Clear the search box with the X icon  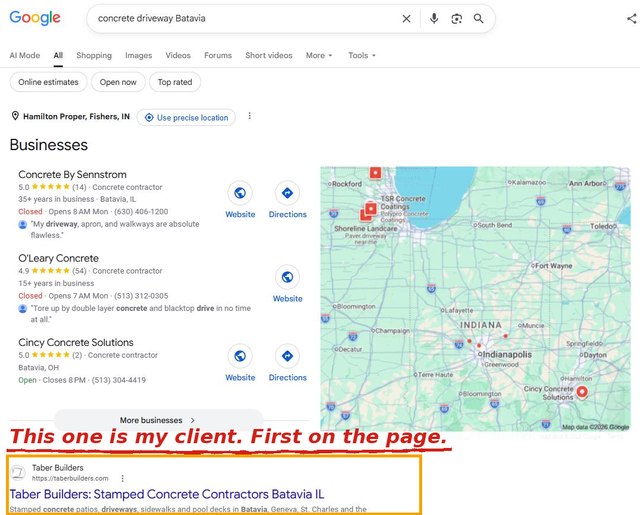coord(406,19)
